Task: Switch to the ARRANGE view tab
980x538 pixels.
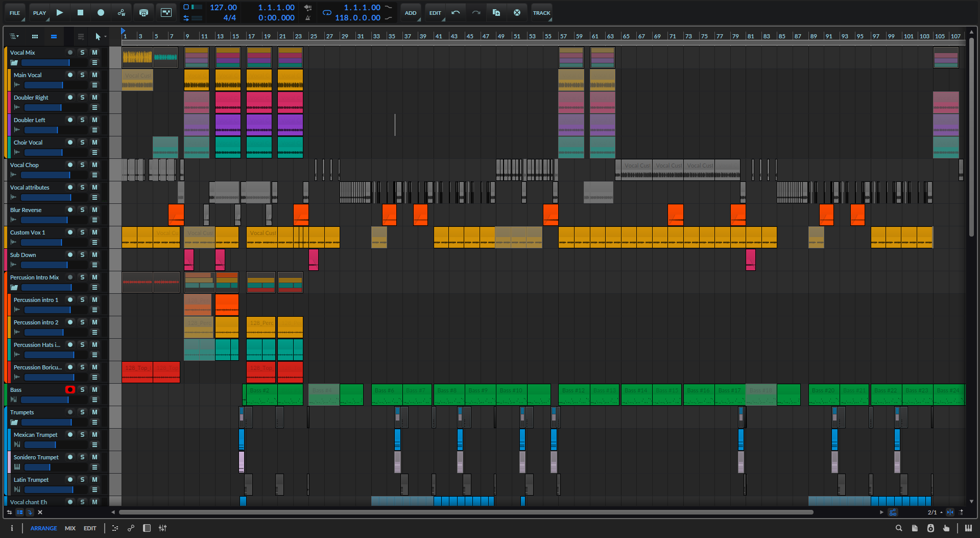Action: [x=43, y=528]
